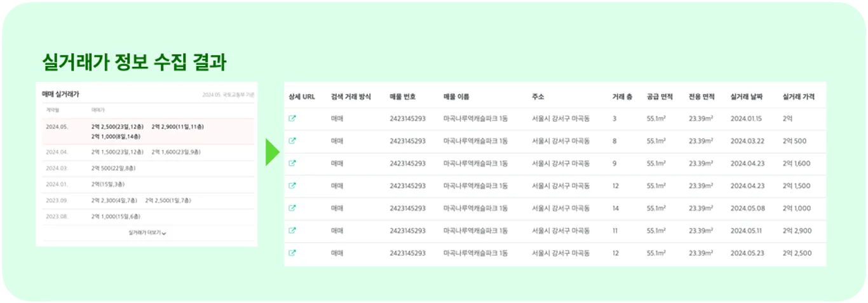The height and width of the screenshot is (303, 868).
Task: Click 2억 1,000(8일,14층) transaction entry
Action: point(117,136)
